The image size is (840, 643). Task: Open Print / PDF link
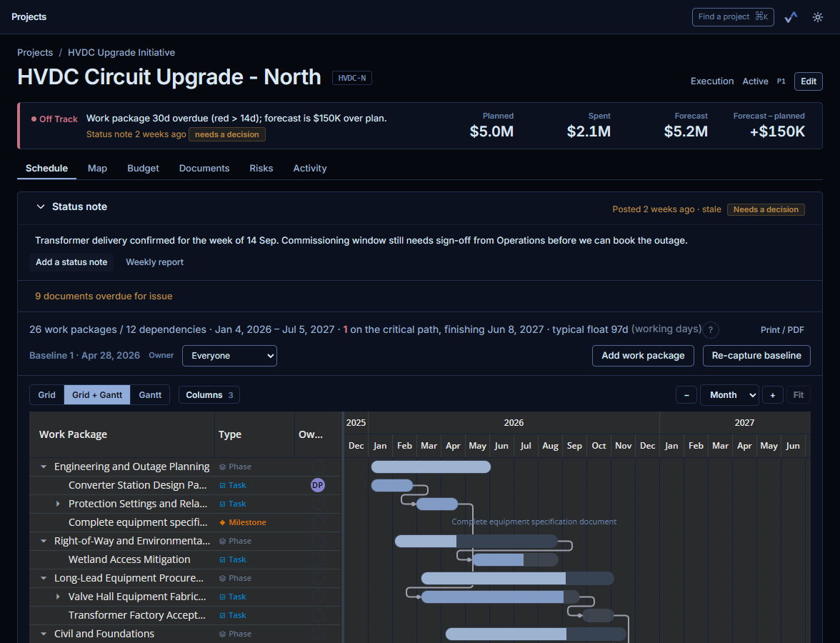click(782, 330)
